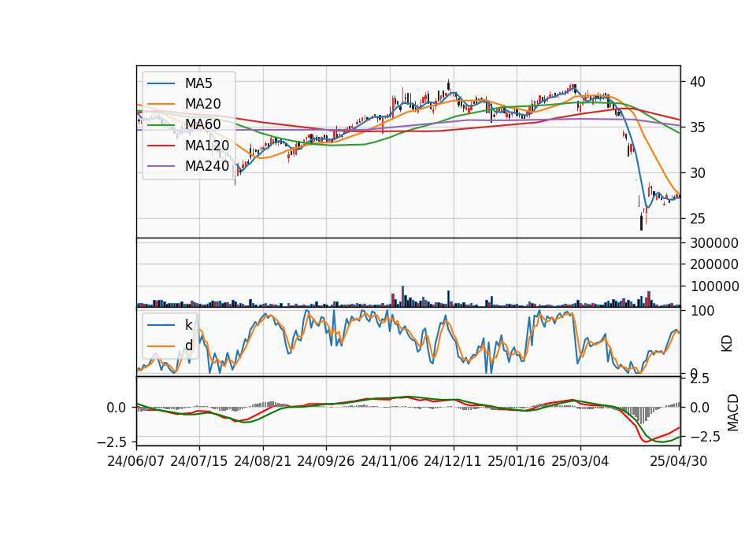This screenshot has width=756, height=543.
Task: Click the −2.5 tick on MACD left axis
Action: tap(112, 441)
